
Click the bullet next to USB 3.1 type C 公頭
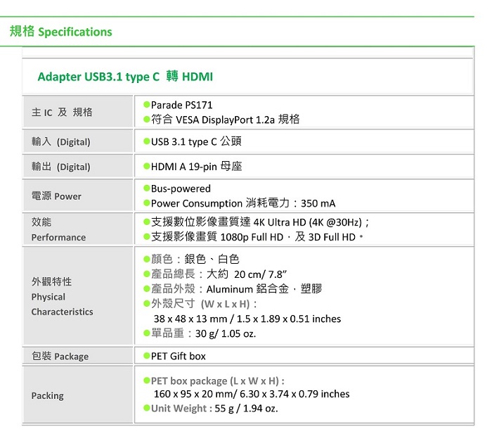point(146,141)
